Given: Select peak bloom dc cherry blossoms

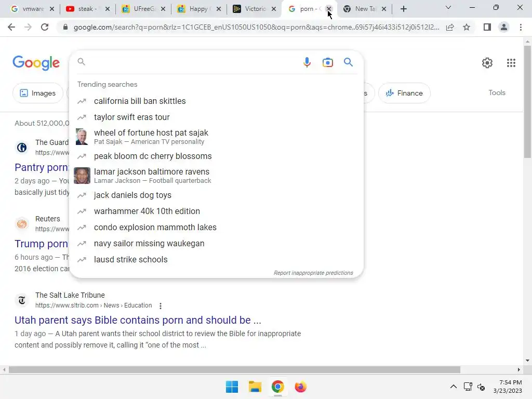Looking at the screenshot, I should click(217, 156).
